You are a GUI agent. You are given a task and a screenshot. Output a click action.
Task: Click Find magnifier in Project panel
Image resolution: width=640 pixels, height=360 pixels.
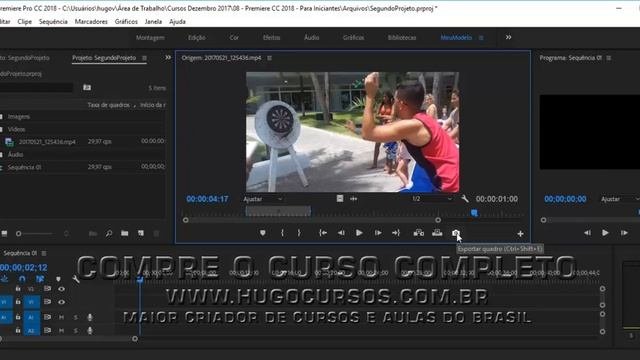[109, 233]
